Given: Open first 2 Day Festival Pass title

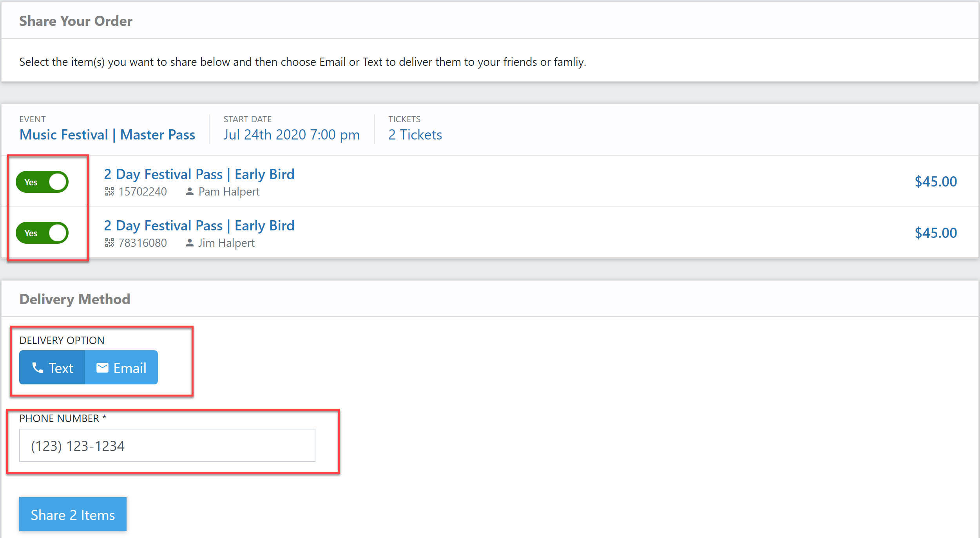Looking at the screenshot, I should [199, 174].
